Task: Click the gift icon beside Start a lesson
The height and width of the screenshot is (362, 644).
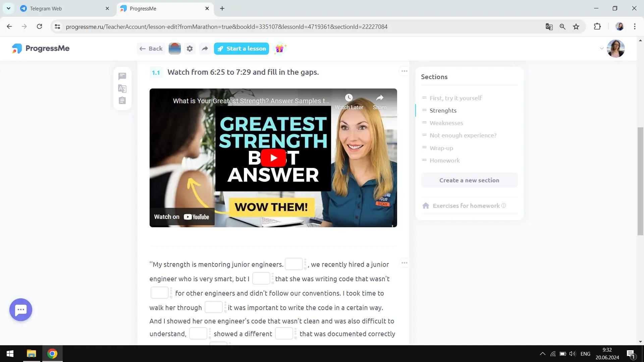Action: tap(280, 49)
